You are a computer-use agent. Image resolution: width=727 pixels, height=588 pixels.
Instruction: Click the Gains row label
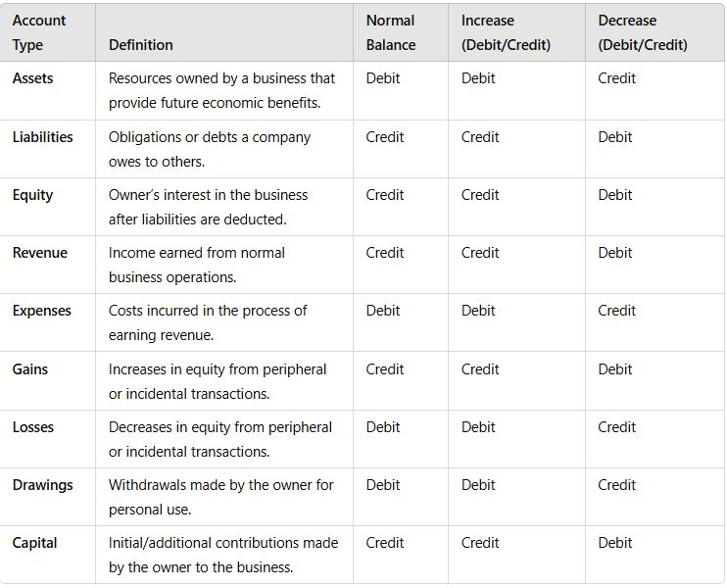30,369
